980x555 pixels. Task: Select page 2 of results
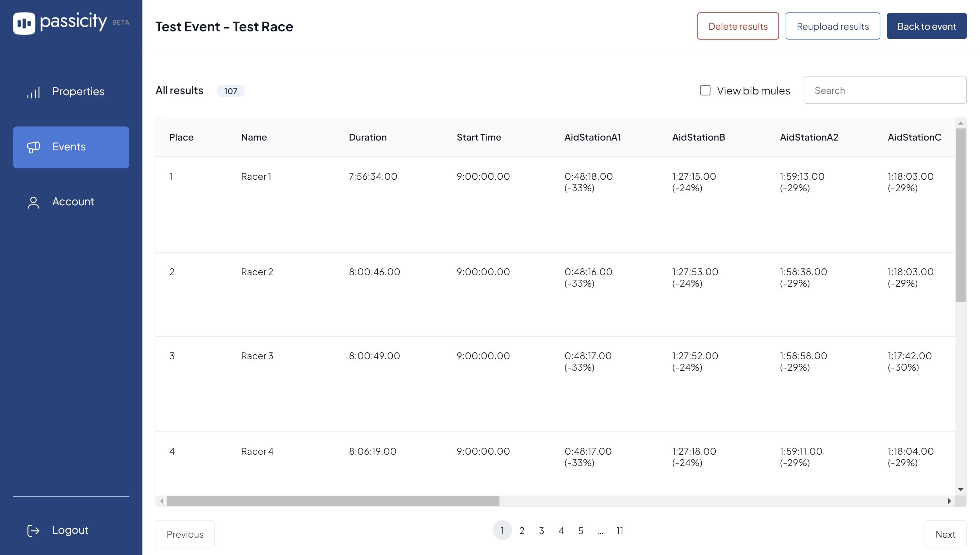522,530
